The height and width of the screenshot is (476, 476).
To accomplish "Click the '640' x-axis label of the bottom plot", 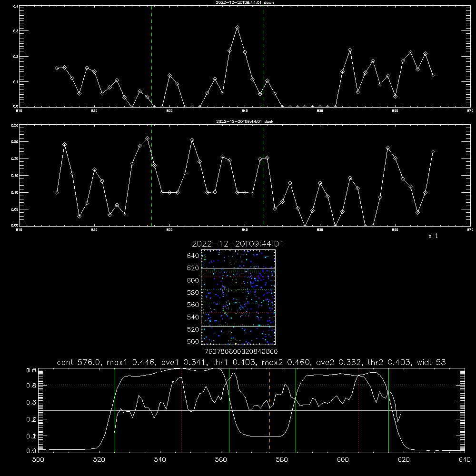I will (x=465, y=460).
